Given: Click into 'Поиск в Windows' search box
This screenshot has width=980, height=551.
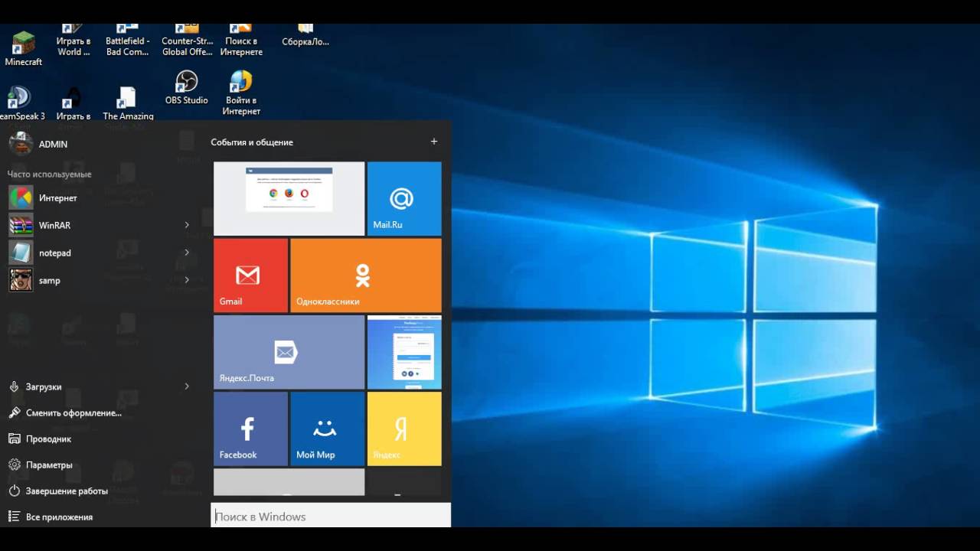Looking at the screenshot, I should 331,517.
